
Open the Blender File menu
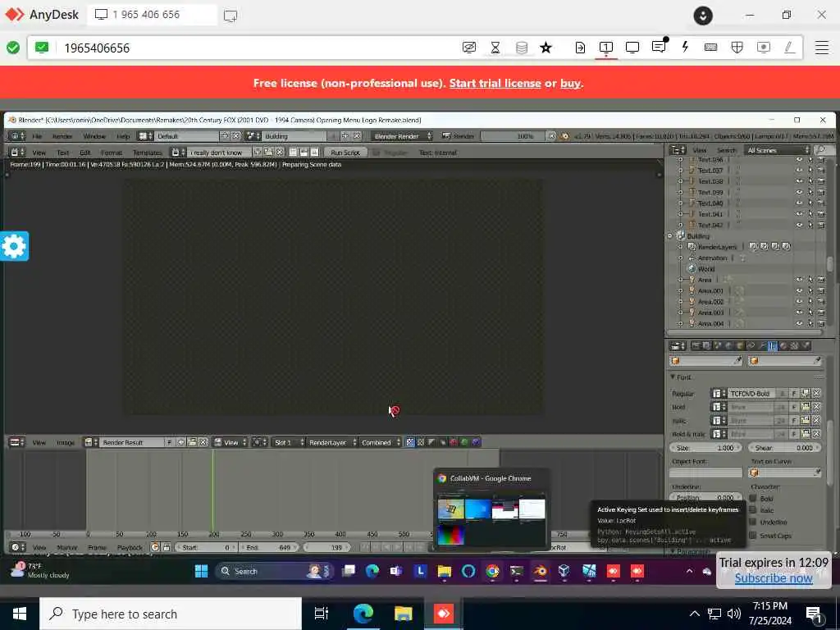click(37, 136)
